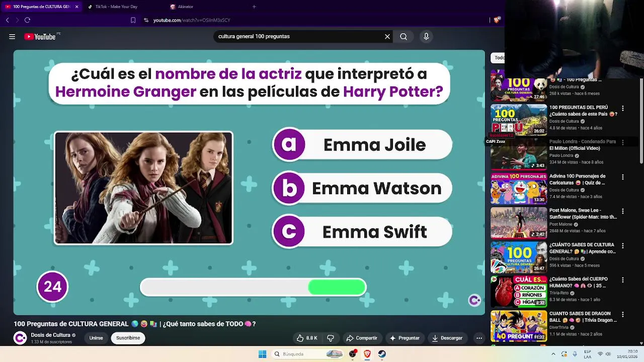The image size is (644, 362).
Task: Click answer option a Emma Joile
Action: tap(362, 145)
